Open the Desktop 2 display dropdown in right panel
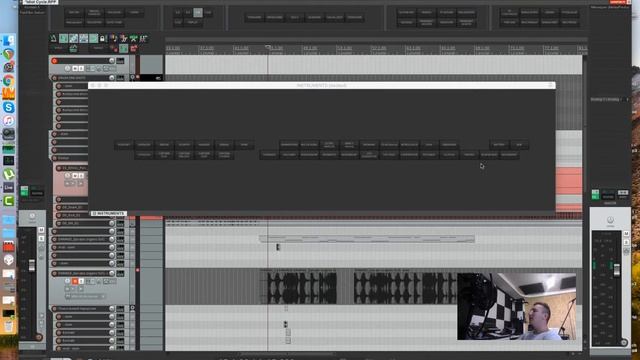Screen dimensions: 640x360 (609, 99)
